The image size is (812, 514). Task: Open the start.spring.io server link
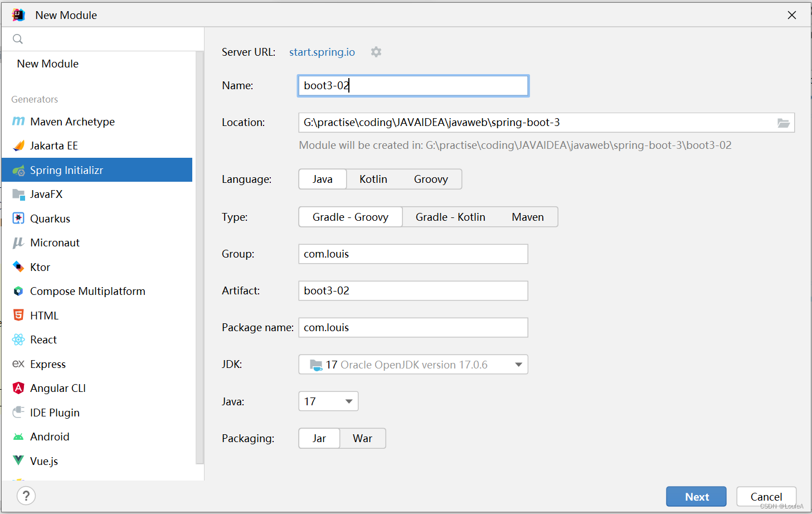(322, 52)
